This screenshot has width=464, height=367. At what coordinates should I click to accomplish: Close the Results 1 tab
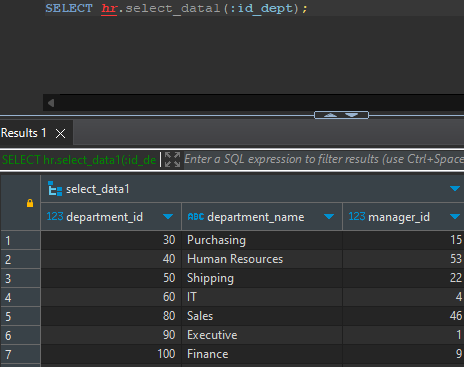pos(61,134)
